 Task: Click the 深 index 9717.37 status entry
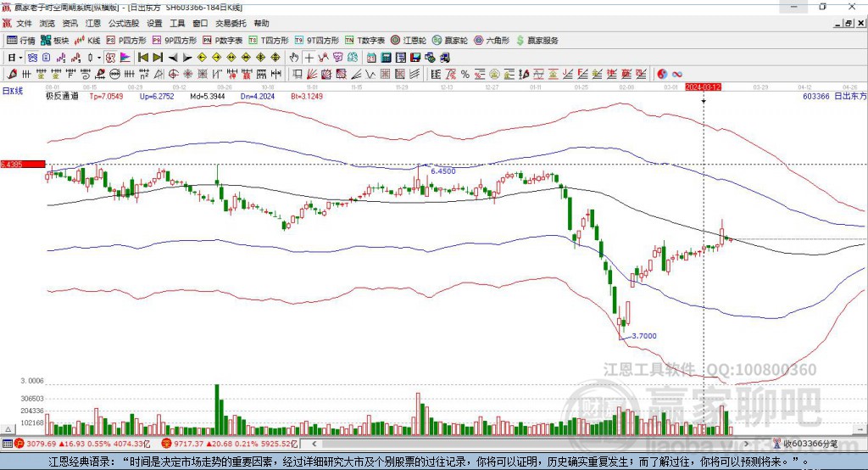pos(230,444)
